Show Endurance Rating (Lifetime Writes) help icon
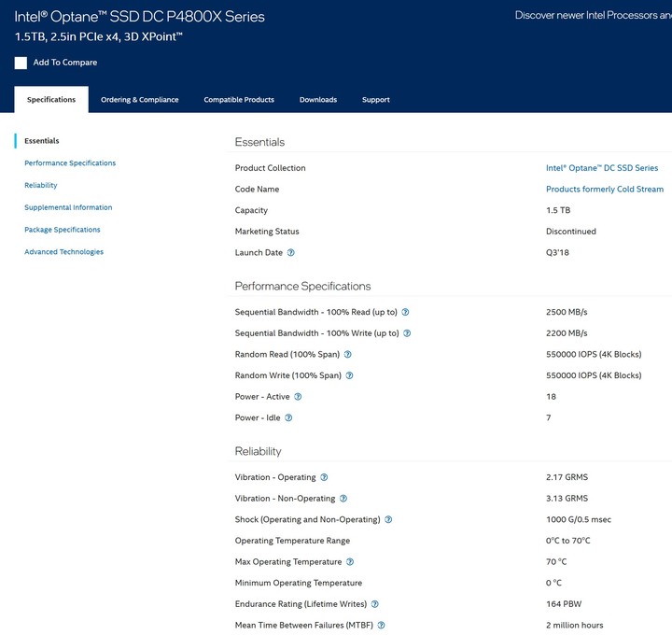This screenshot has height=635, width=672. click(x=374, y=604)
